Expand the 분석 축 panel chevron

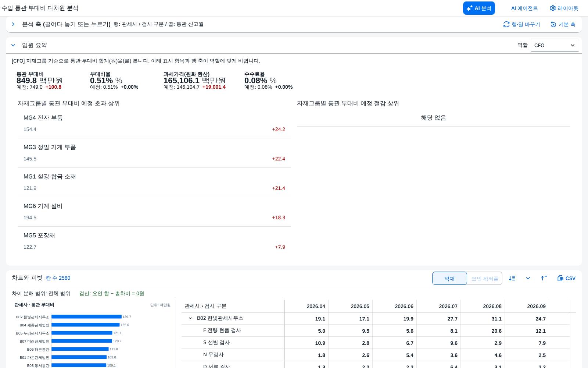pos(13,24)
